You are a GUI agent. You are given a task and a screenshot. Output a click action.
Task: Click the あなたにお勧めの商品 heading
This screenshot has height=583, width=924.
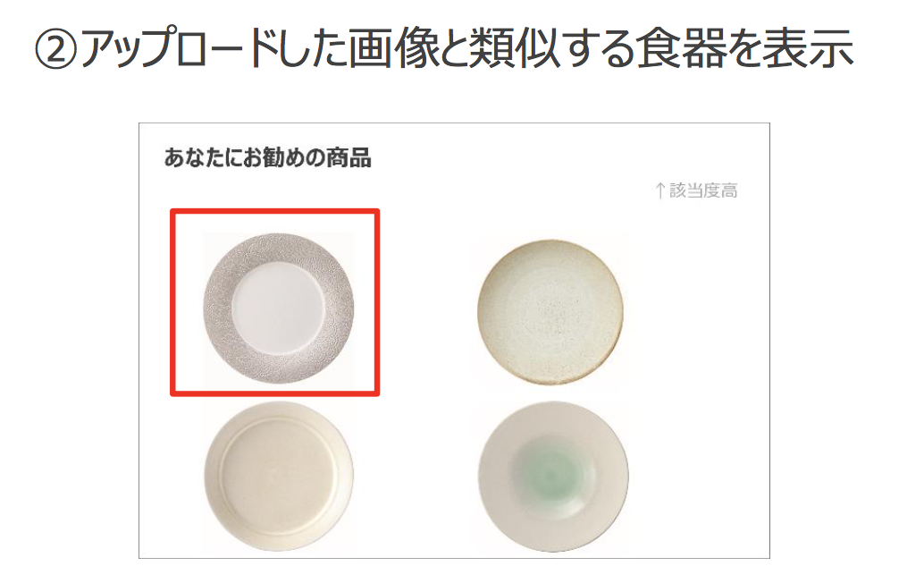pos(267,158)
